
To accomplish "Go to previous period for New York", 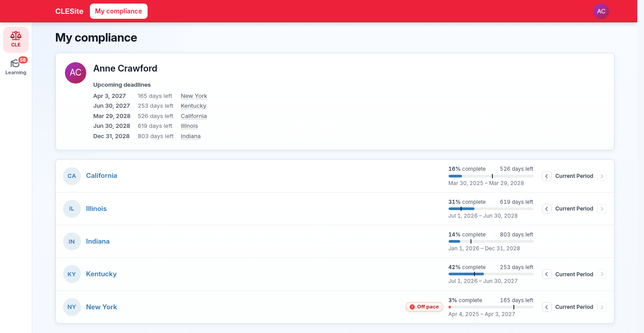I will 547,307.
